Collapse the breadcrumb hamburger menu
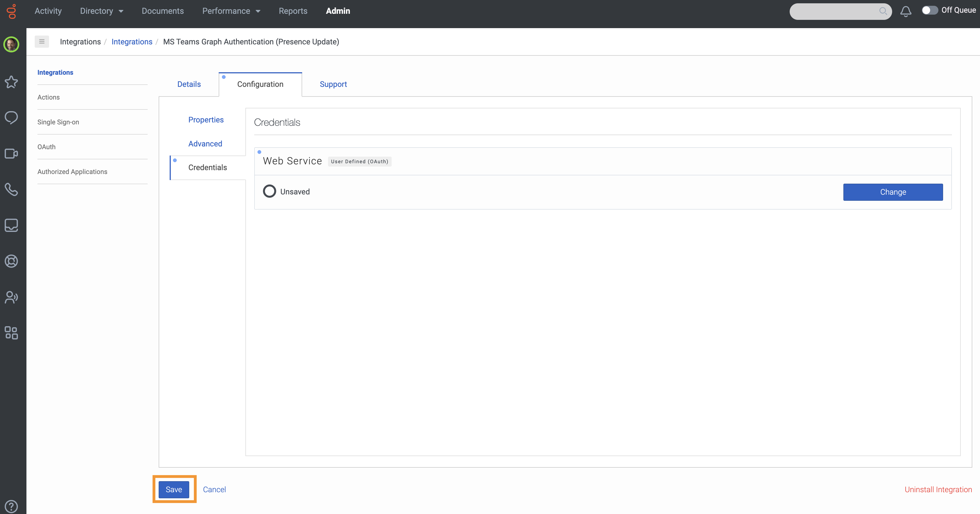Screen dimensions: 980x514 [x=42, y=41]
